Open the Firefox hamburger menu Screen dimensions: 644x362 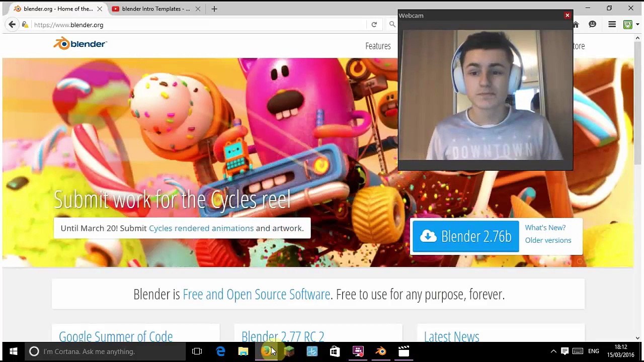(x=612, y=25)
